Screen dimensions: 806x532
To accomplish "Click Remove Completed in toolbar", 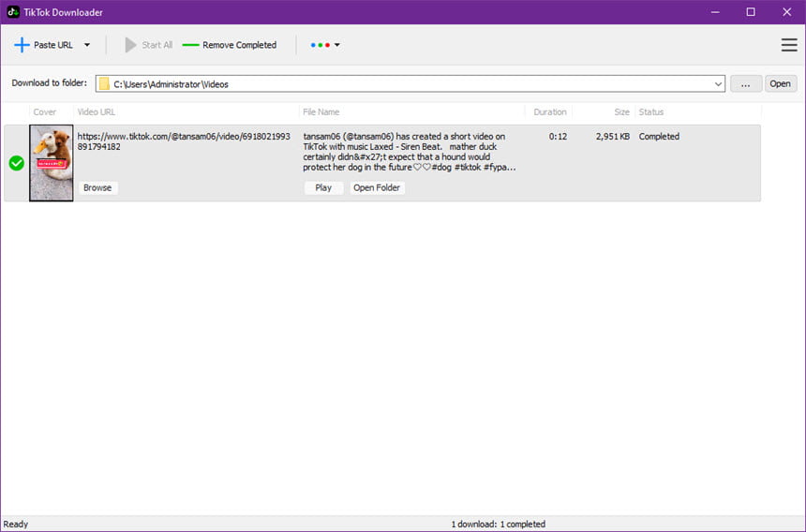I will click(x=230, y=45).
